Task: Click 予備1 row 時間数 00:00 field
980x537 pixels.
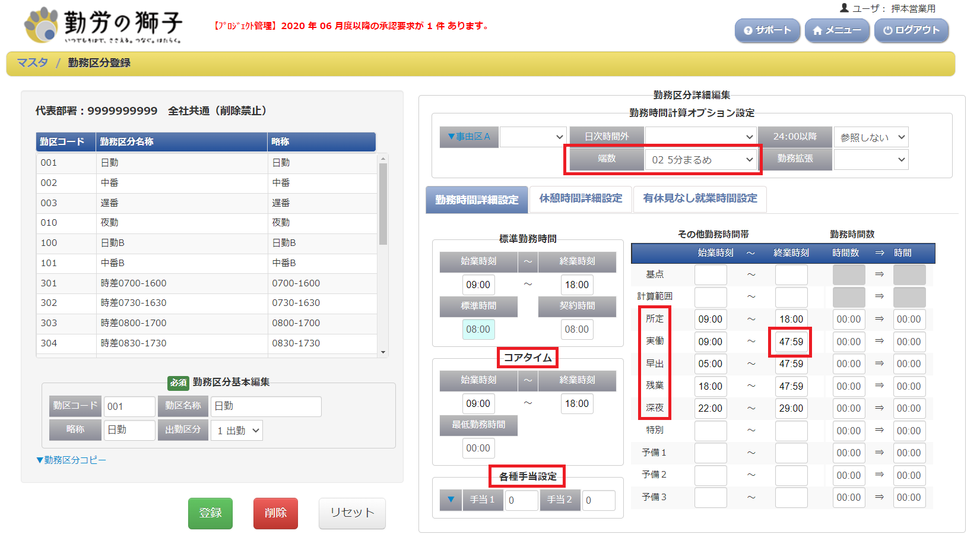Action: pos(849,453)
